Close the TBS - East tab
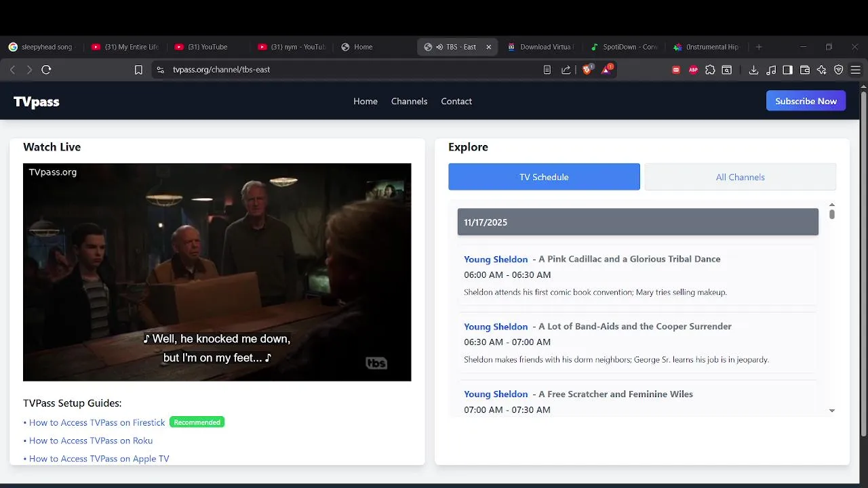868x488 pixels. click(x=488, y=47)
